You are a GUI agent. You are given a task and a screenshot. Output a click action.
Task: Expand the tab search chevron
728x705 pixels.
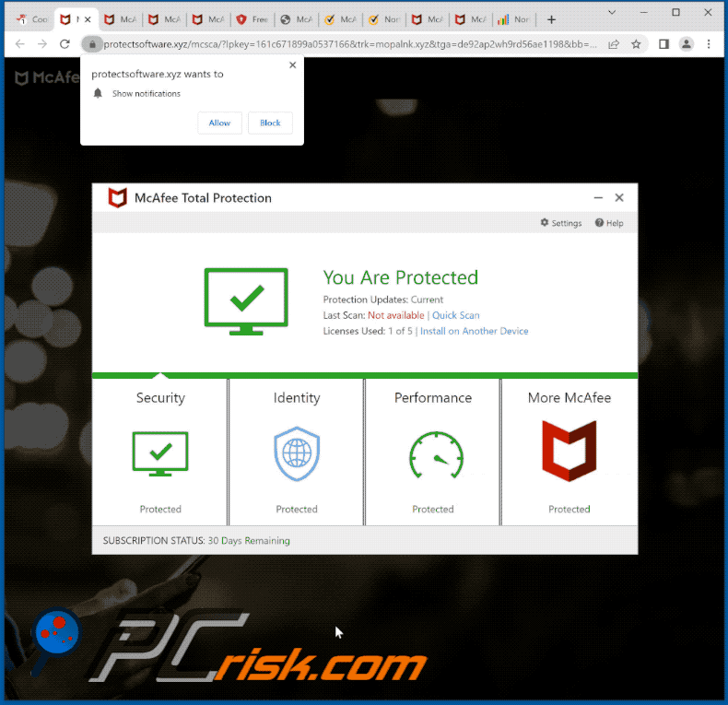tap(612, 13)
